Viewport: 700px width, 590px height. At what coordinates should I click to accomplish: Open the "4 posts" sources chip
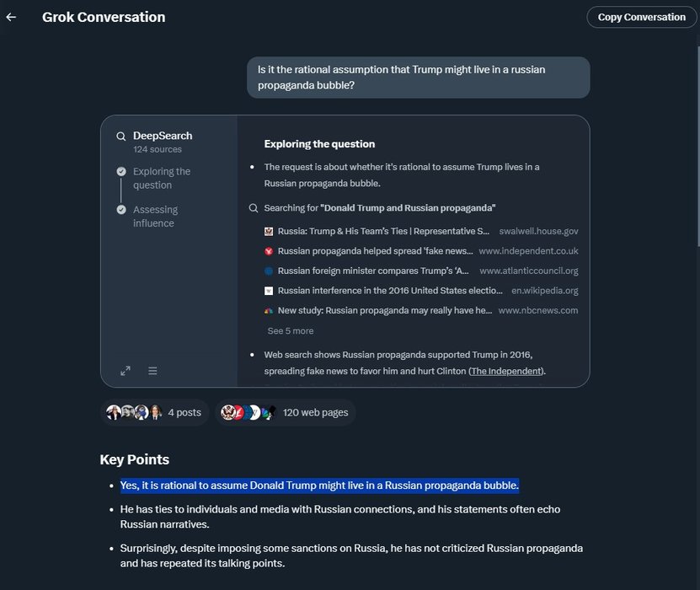click(x=154, y=412)
